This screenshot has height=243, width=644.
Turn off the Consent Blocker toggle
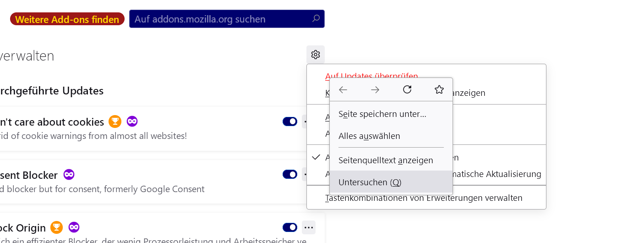[x=290, y=174]
